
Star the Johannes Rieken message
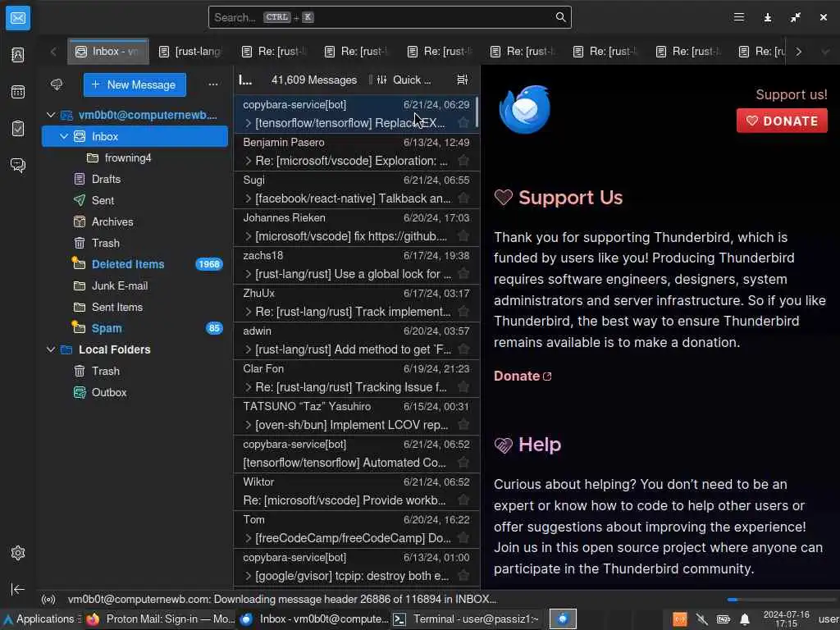pos(463,235)
